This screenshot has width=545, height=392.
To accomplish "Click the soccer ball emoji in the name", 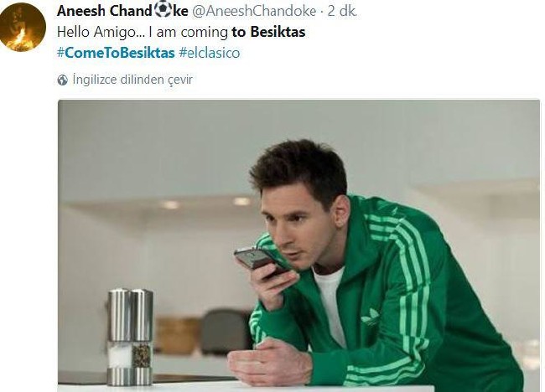I will 163,9.
